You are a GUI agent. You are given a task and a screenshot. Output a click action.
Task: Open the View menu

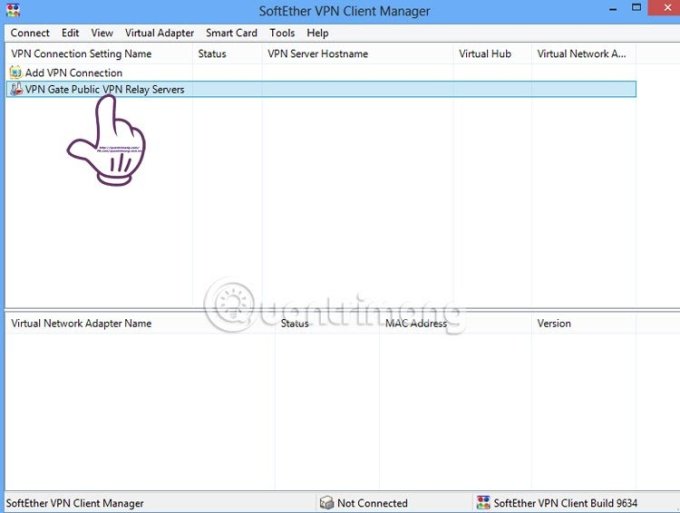[102, 33]
